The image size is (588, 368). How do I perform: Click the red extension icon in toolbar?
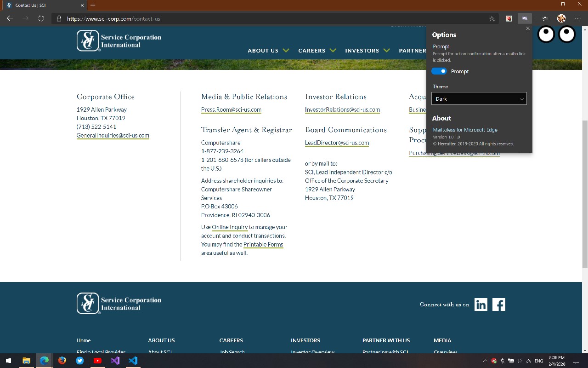tap(509, 18)
